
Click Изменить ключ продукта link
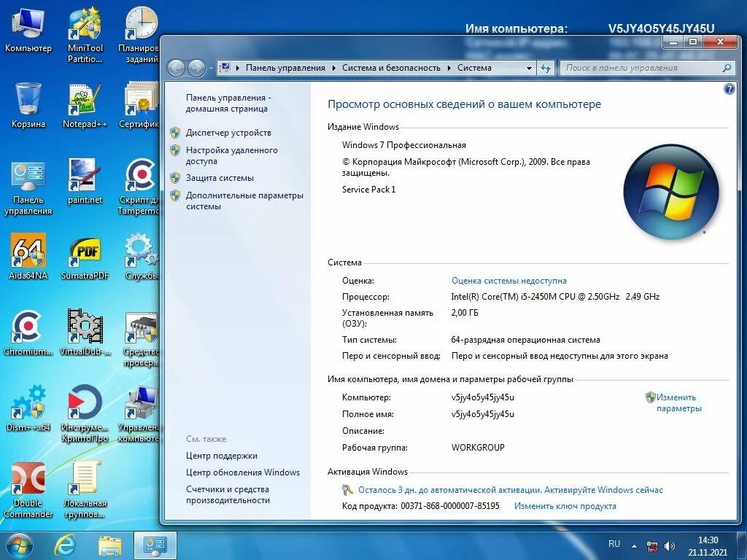[x=565, y=506]
